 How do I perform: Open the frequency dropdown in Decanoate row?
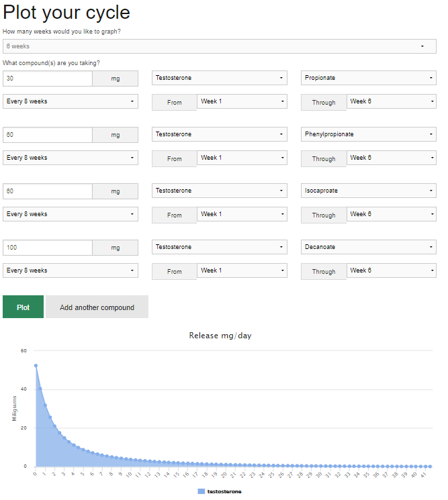(71, 271)
